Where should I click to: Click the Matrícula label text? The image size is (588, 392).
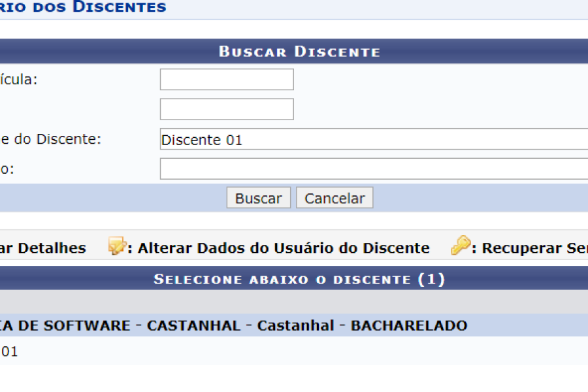pyautogui.click(x=19, y=80)
